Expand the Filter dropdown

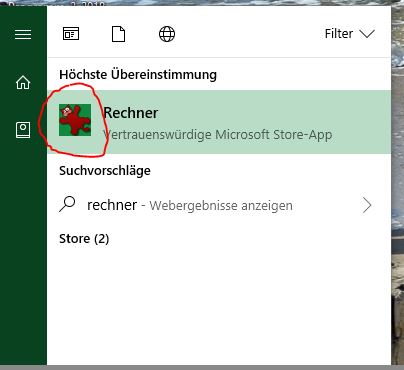coord(350,34)
